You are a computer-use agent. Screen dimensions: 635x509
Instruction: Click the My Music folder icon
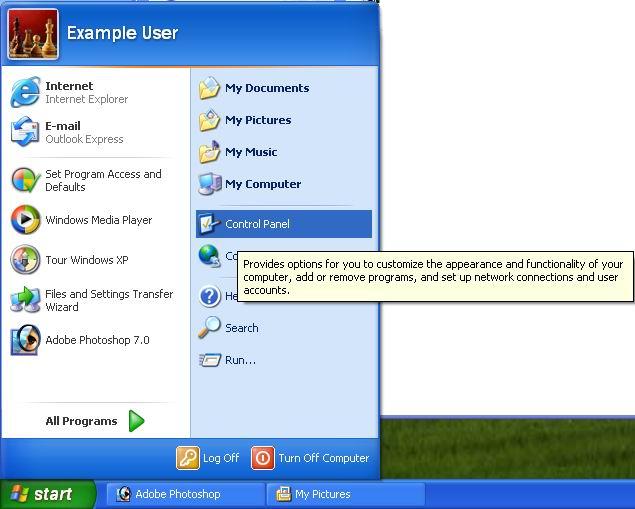coord(209,152)
